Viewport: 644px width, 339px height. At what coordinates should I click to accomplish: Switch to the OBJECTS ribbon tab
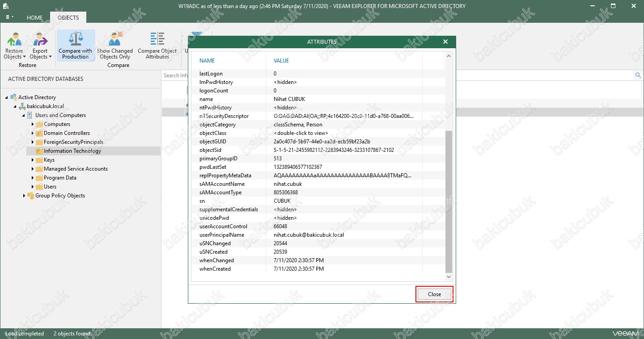68,18
